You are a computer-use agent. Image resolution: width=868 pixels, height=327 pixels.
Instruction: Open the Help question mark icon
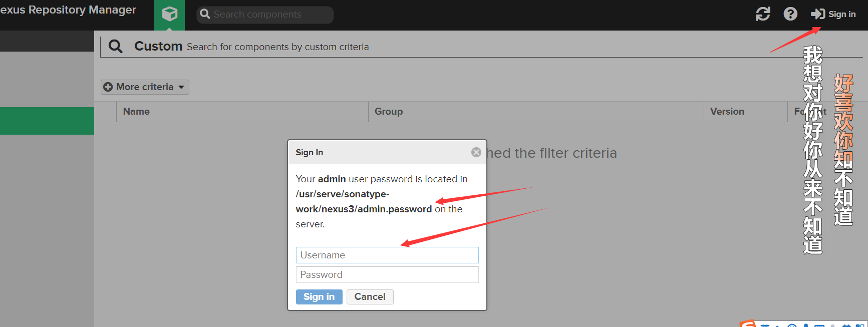pyautogui.click(x=790, y=14)
